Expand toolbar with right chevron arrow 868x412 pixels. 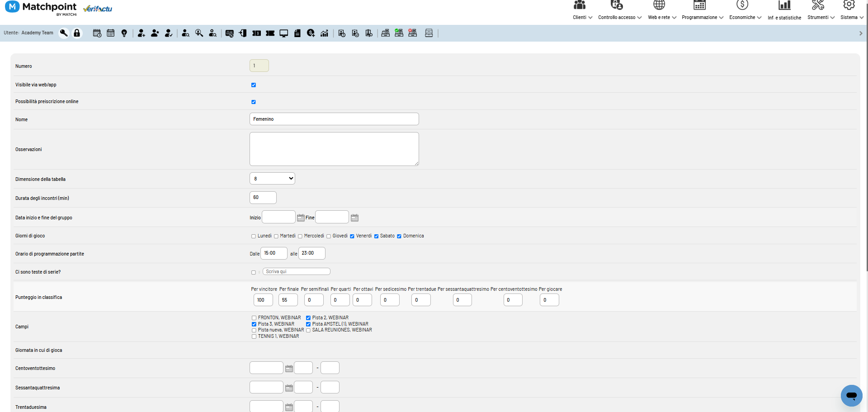861,33
